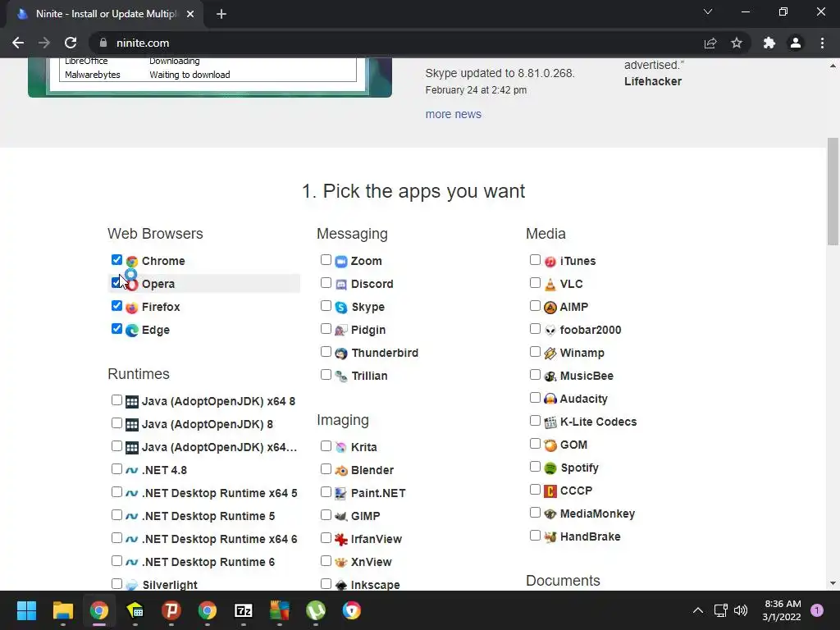Click the foobar2000 alien icon
Viewport: 840px width, 630px height.
[x=550, y=331]
